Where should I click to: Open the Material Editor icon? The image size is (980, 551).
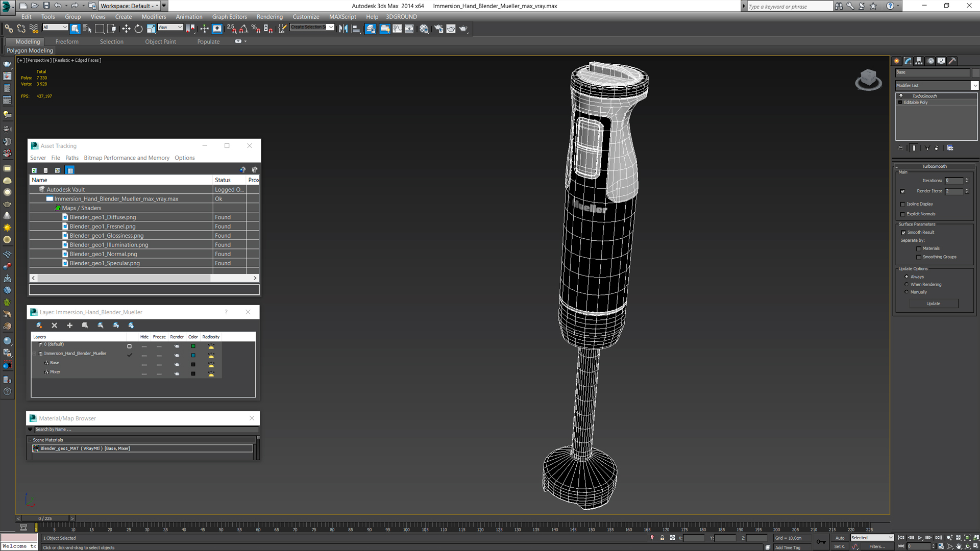coord(424,29)
